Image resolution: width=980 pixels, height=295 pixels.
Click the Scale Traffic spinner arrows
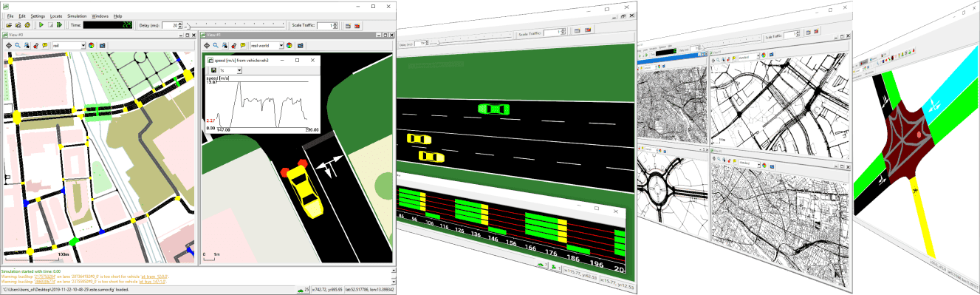click(x=335, y=25)
